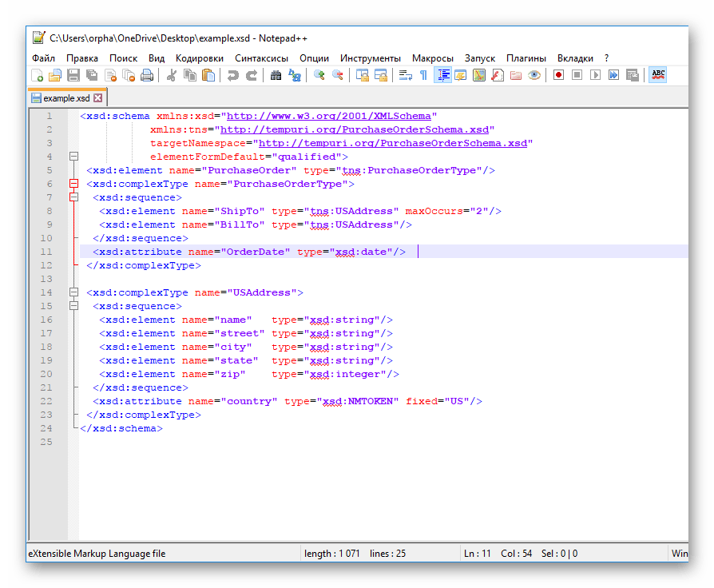
Task: Play back the recorded macro
Action: [x=595, y=75]
